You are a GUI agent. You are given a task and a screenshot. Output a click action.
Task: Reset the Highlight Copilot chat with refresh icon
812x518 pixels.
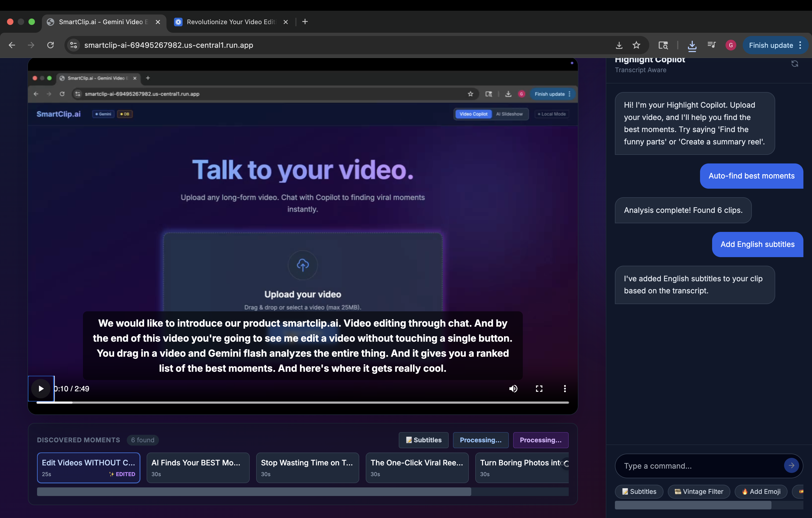[795, 64]
